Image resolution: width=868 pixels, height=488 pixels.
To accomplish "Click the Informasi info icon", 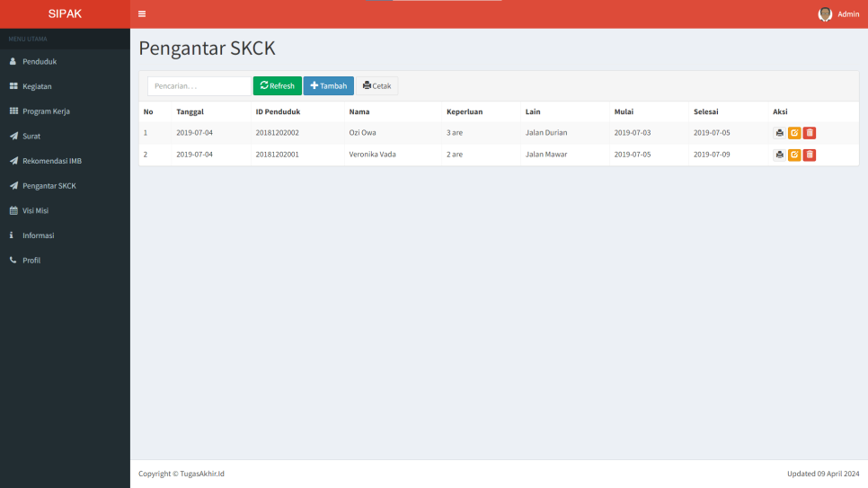I will click(x=11, y=235).
